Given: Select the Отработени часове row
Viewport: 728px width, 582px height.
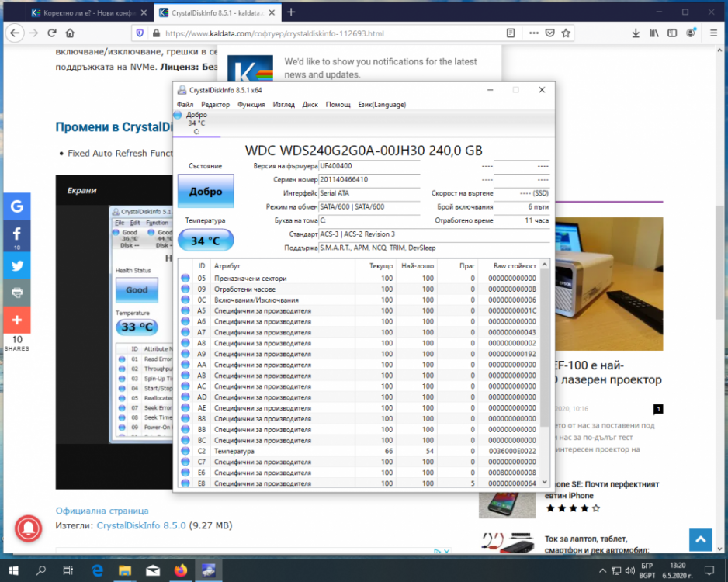Looking at the screenshot, I should 359,289.
